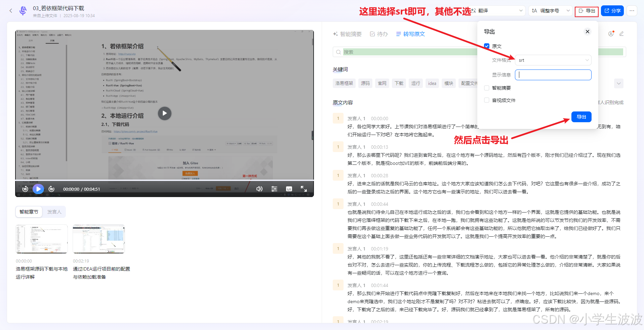644x330 pixels.
Task: Check the 音视频文件 checkbox
Action: 487,100
